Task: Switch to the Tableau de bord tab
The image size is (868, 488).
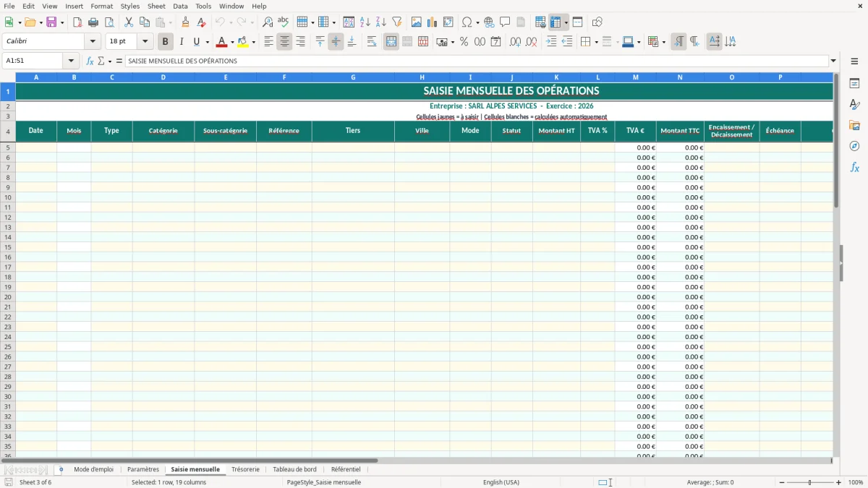Action: click(294, 469)
